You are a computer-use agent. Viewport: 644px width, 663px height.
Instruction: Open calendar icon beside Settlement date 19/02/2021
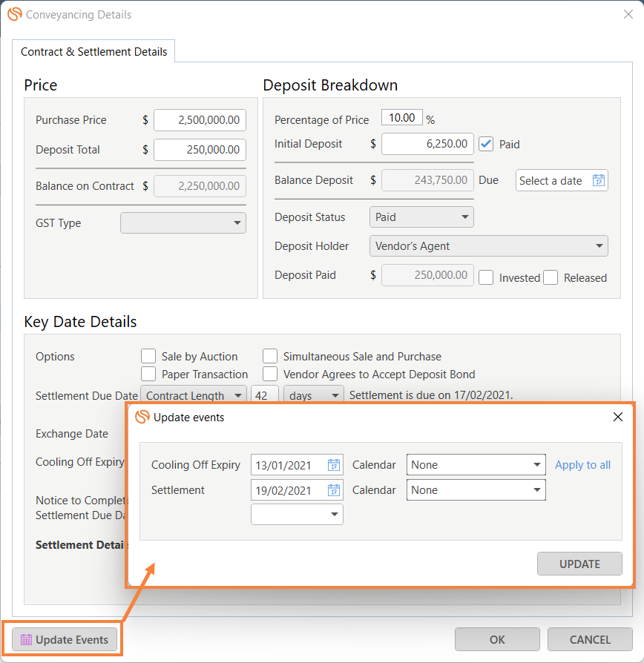coord(334,490)
